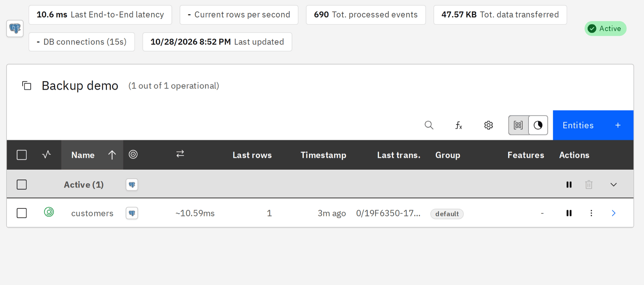Click the Timestamp column header
Viewport: 644px width, 285px height.
point(323,155)
